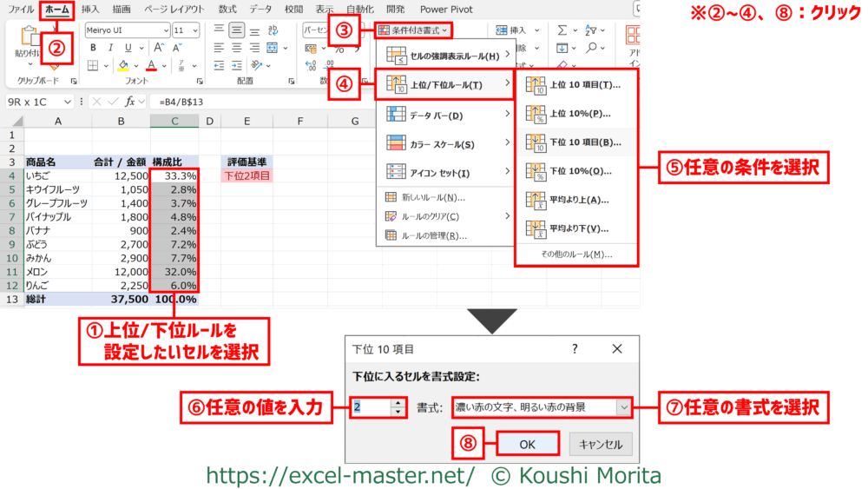Click the fill color bucket icon
The height and width of the screenshot is (489, 868).
point(124,65)
